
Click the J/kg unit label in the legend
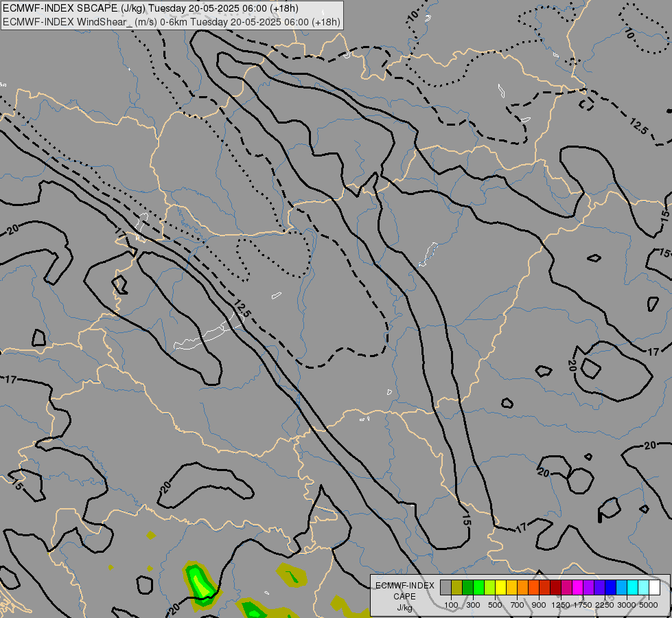[x=404, y=608]
